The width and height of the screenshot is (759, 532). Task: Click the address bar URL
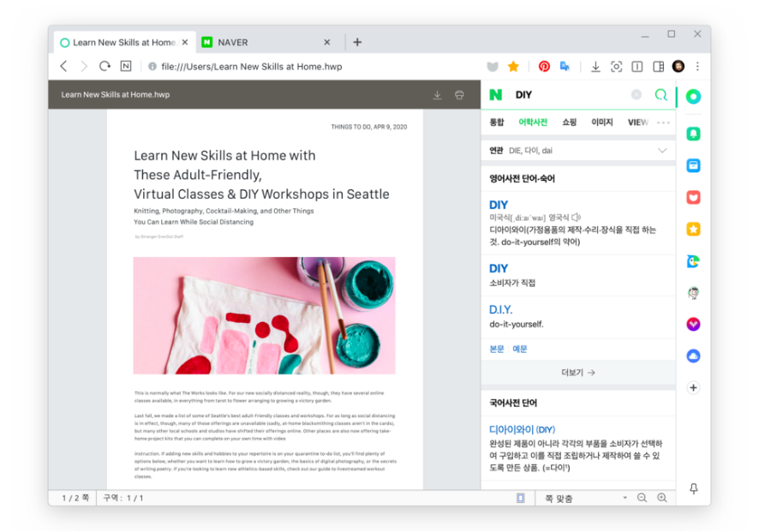coord(252,67)
